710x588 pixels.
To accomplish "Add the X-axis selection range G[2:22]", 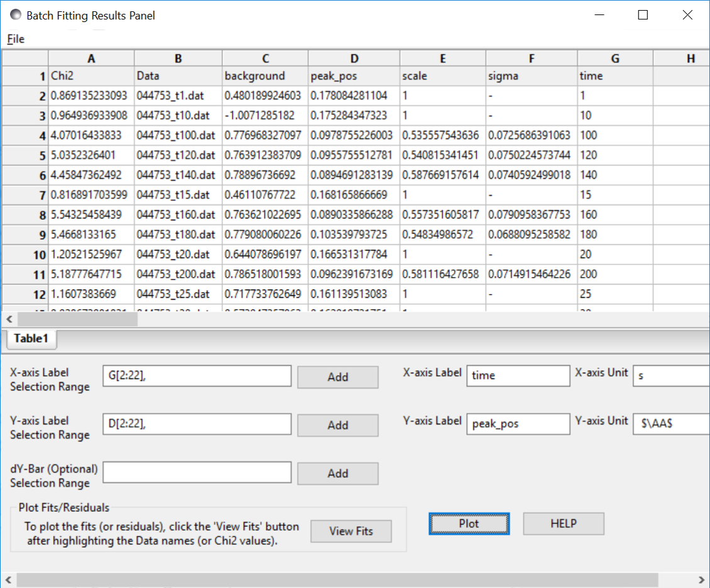I will pos(337,377).
